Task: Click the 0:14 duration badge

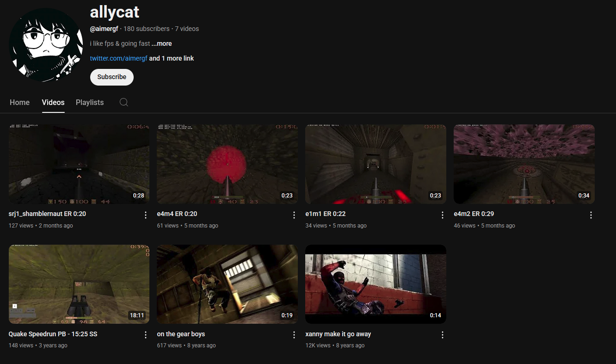Action: (x=436, y=315)
